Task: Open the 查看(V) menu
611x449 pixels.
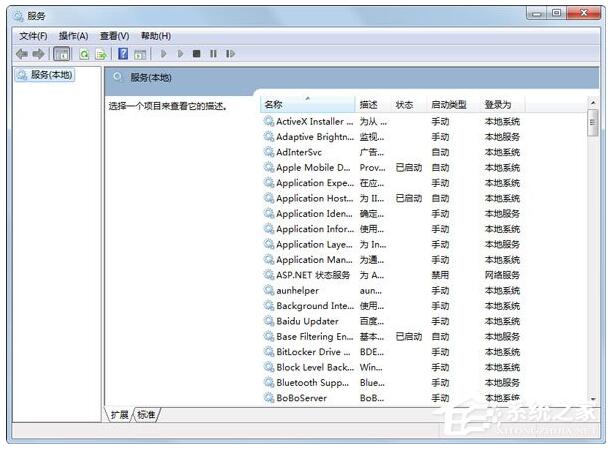Action: point(115,36)
